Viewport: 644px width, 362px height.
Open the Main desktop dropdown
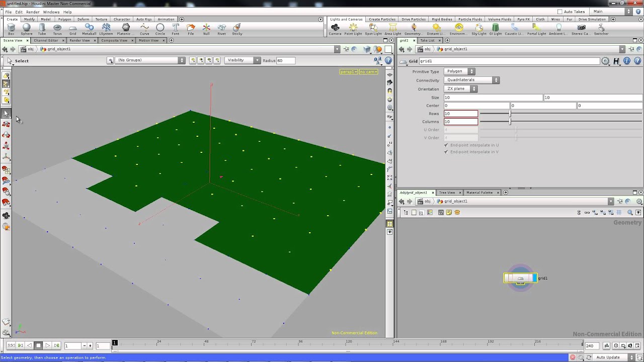[612, 12]
